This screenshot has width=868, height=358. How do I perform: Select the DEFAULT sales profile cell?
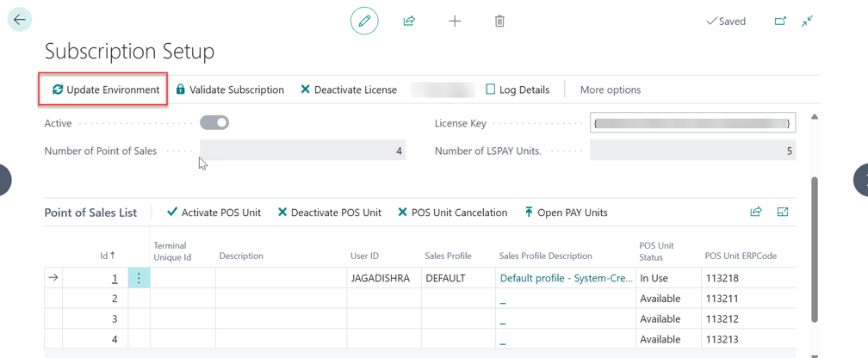[458, 278]
